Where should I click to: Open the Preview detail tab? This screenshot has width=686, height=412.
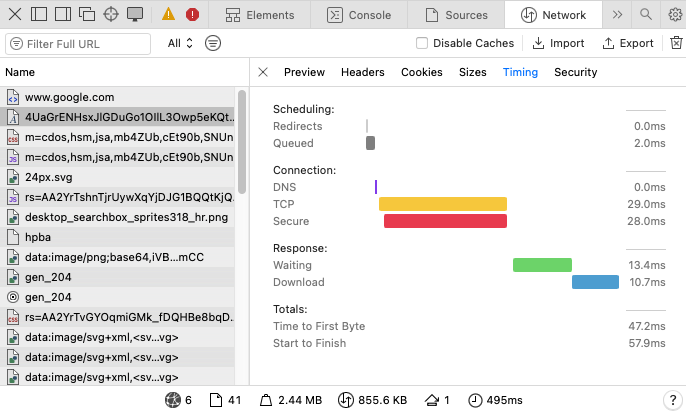click(304, 72)
